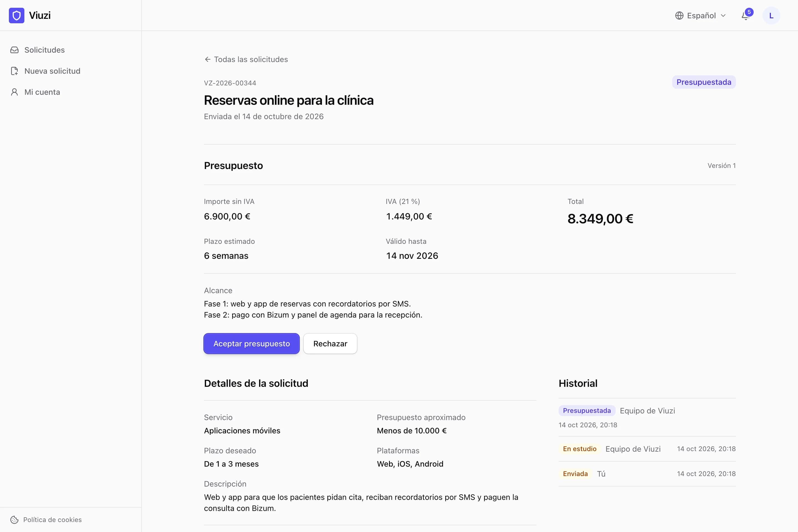Click the Viuzi brand name
The height and width of the screenshot is (532, 798).
point(40,15)
